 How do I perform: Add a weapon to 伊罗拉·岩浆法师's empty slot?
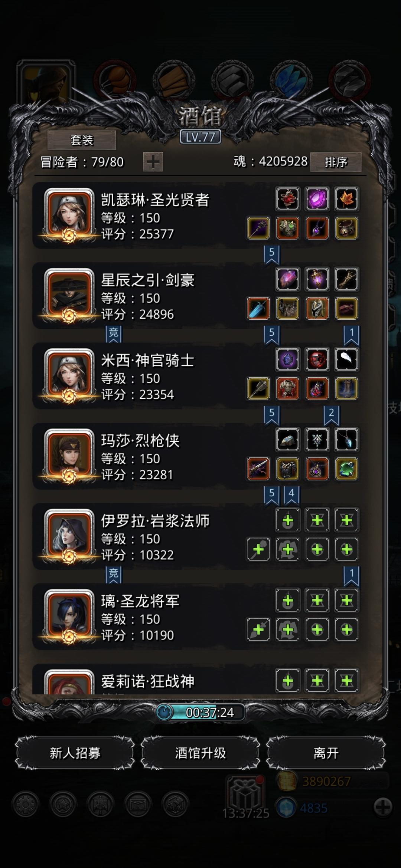pos(258,549)
